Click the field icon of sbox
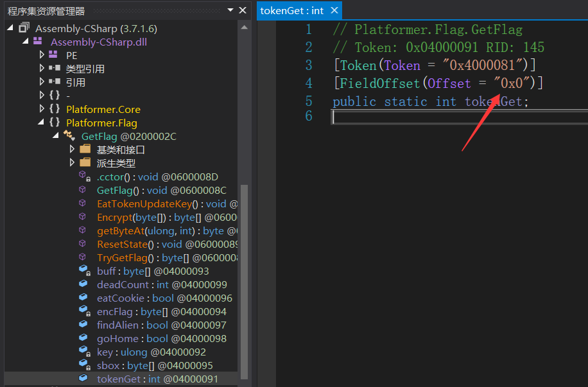The height and width of the screenshot is (387, 588). point(84,365)
